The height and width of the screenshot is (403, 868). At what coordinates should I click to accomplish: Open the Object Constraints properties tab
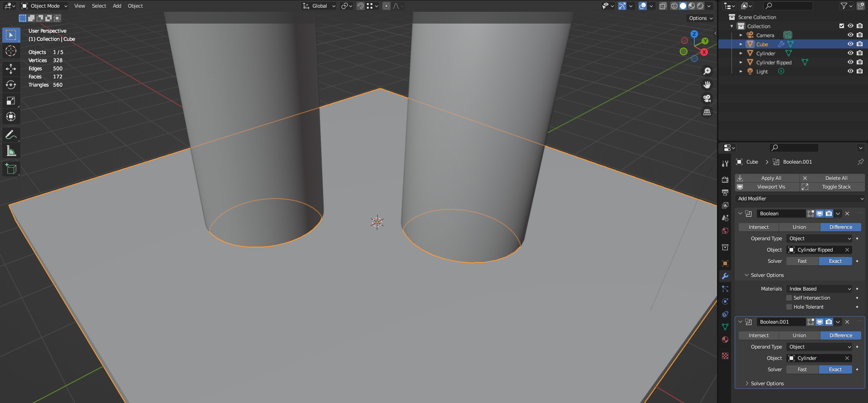click(725, 314)
